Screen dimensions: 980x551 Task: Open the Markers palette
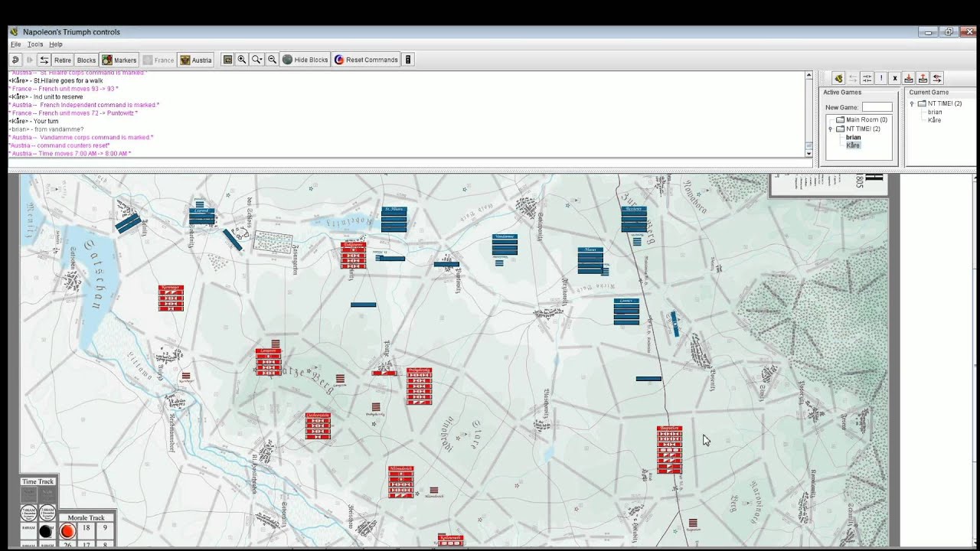tap(119, 60)
